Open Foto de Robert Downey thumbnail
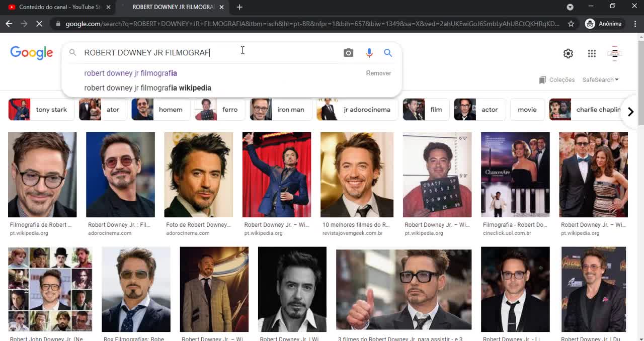 point(198,175)
